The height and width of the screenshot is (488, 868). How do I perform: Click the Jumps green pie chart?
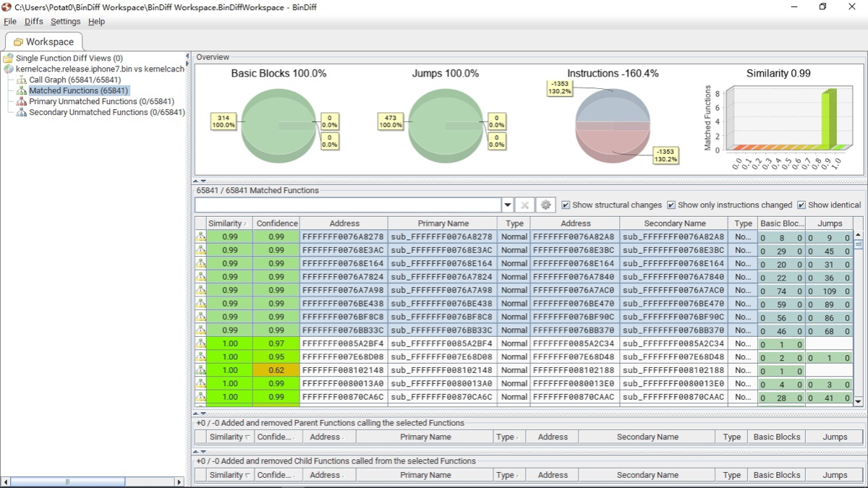446,126
